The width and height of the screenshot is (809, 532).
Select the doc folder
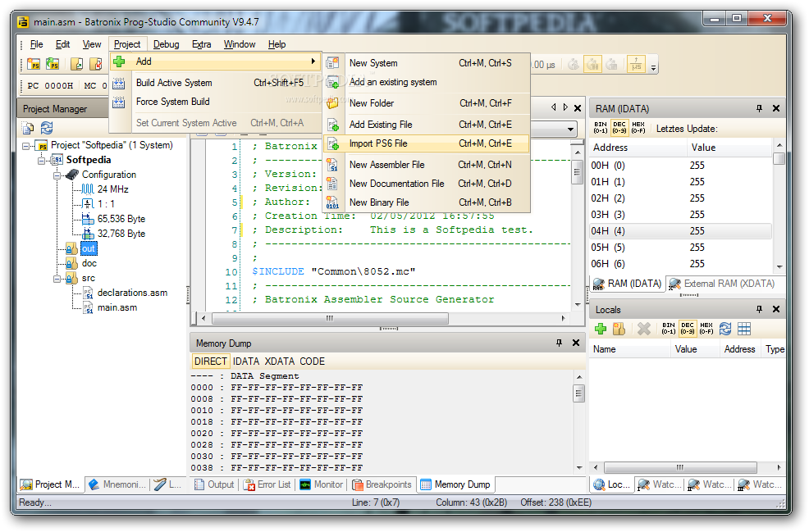tap(89, 263)
